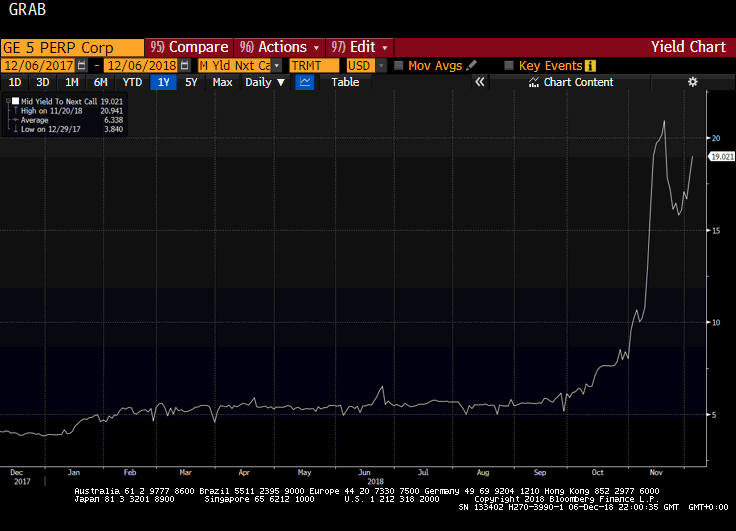Viewport: 736px width, 531px height.
Task: Click the 10 y-axis tick label
Action: click(716, 323)
